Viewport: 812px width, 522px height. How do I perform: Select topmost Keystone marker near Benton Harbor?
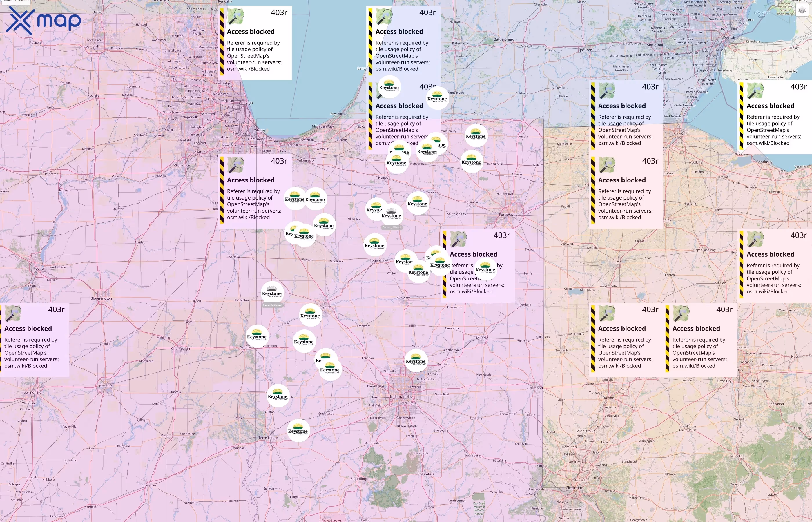tap(389, 87)
